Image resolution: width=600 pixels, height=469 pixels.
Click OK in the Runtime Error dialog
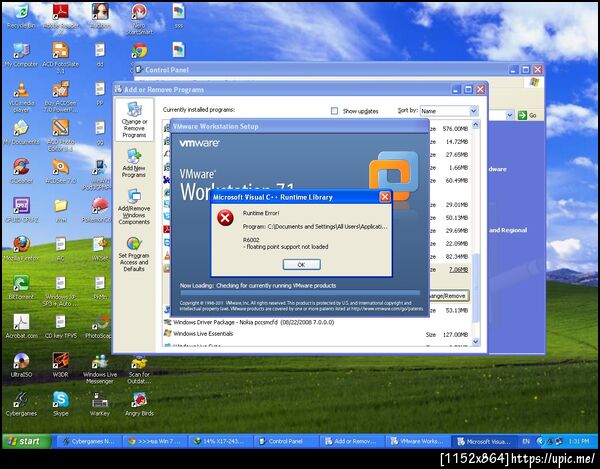302,264
